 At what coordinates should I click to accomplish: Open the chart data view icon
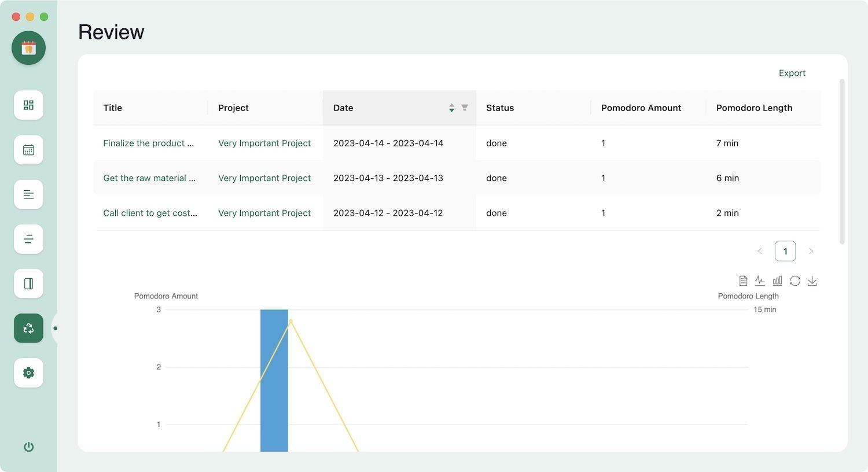coord(743,281)
